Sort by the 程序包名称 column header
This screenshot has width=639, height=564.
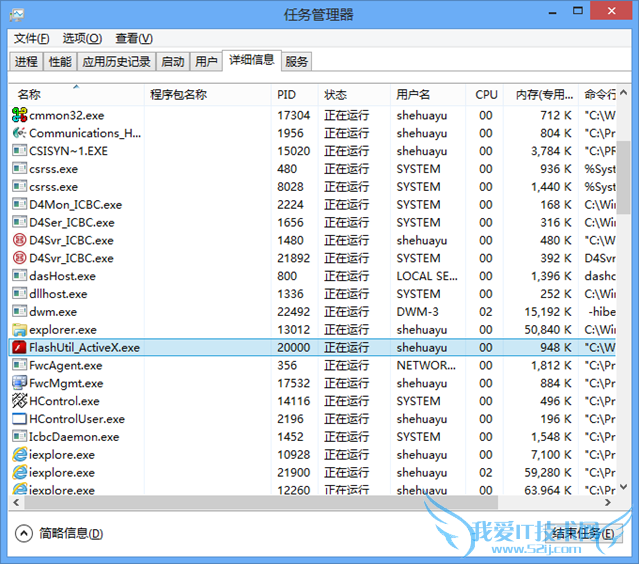[x=208, y=95]
